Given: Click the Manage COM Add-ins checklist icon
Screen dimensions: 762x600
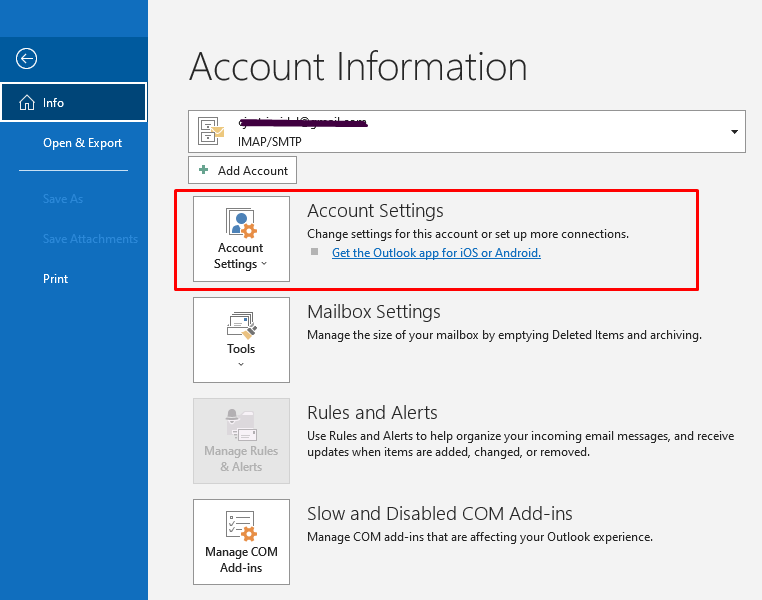Looking at the screenshot, I should pos(241,526).
